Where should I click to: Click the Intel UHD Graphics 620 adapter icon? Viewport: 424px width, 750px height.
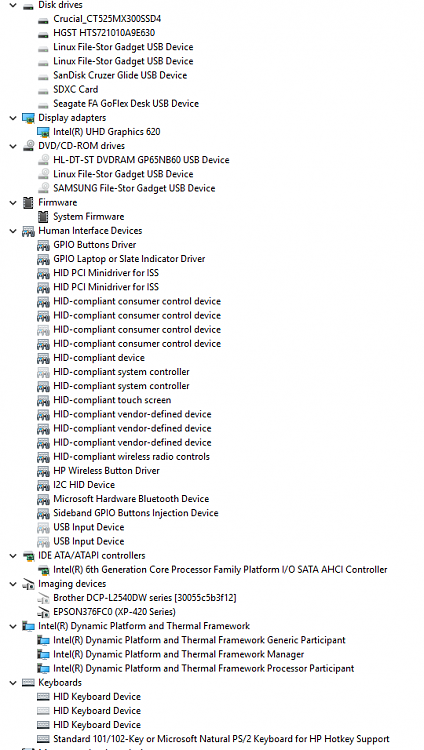coord(44,132)
